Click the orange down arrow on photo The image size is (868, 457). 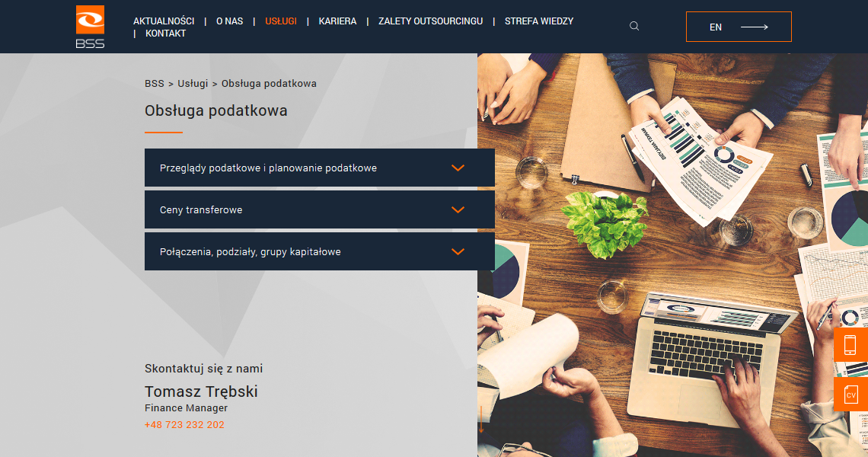pyautogui.click(x=480, y=420)
